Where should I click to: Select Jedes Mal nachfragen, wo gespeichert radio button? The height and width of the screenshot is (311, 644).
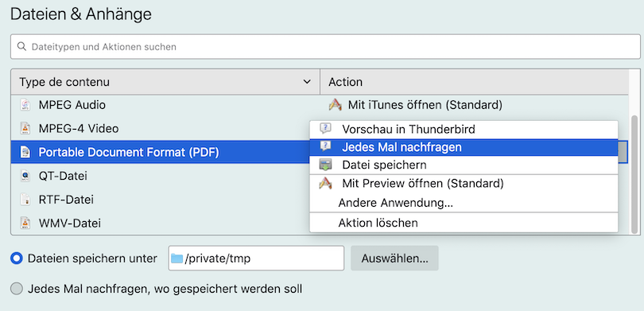pyautogui.click(x=17, y=289)
